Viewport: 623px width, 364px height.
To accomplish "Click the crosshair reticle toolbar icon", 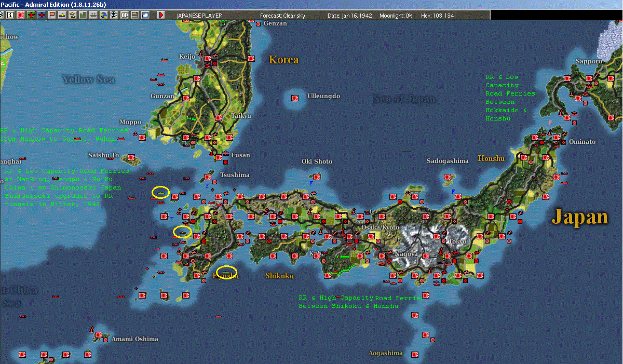I will click(x=114, y=15).
